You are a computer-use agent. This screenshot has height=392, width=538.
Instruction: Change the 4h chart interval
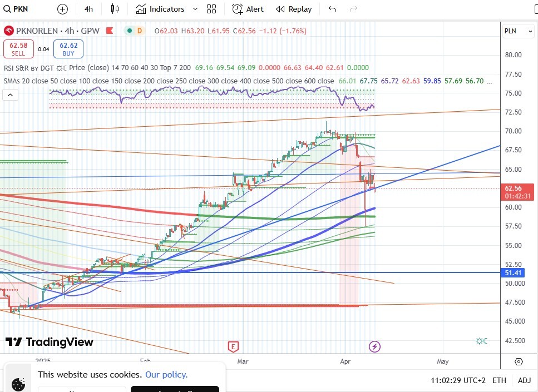pyautogui.click(x=88, y=9)
